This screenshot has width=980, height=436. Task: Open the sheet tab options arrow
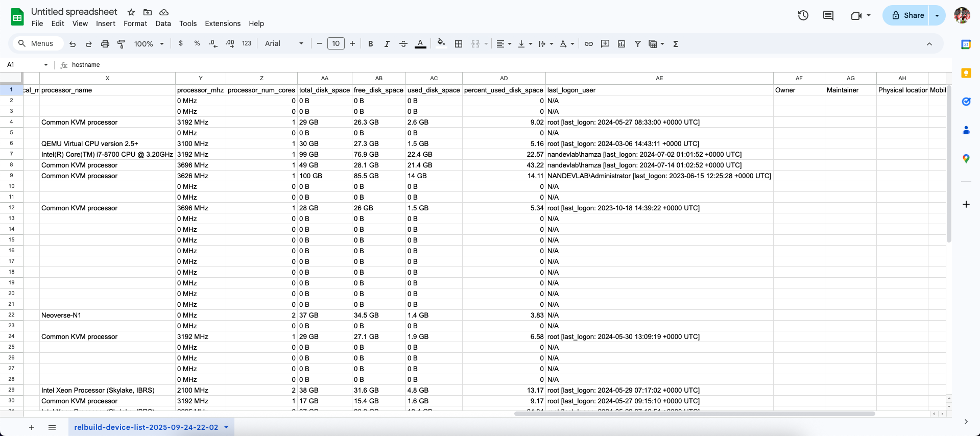pyautogui.click(x=226, y=427)
